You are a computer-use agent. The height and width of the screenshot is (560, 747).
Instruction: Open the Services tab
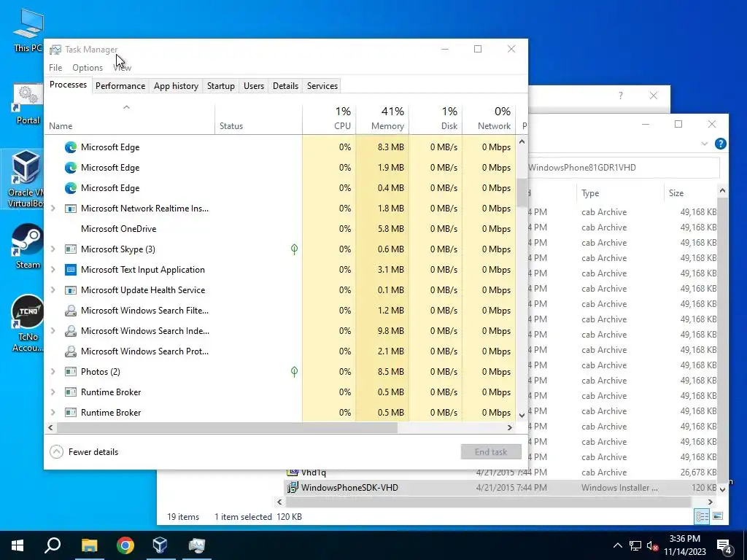click(322, 86)
